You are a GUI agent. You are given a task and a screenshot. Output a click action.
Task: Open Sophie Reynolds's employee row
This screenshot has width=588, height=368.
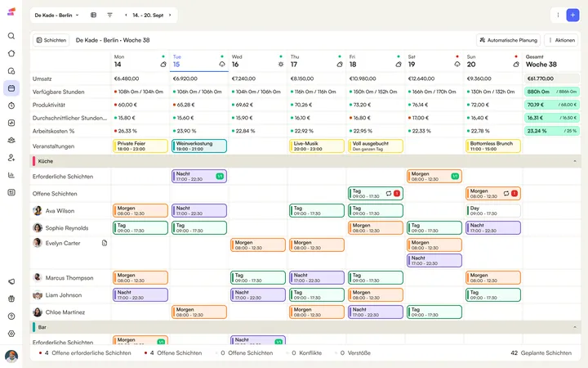(x=70, y=228)
